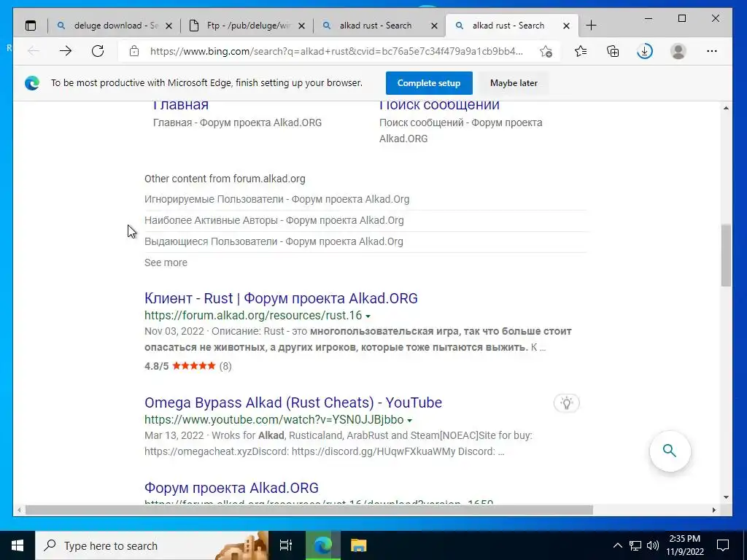The height and width of the screenshot is (560, 747).
Task: Open Форум проекта Alkad.ORG result
Action: pyautogui.click(x=231, y=488)
